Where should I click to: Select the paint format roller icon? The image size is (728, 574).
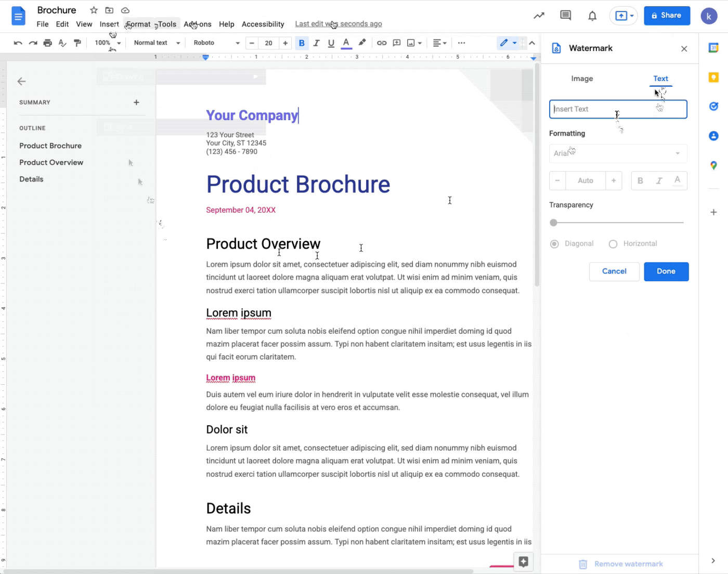point(77,43)
